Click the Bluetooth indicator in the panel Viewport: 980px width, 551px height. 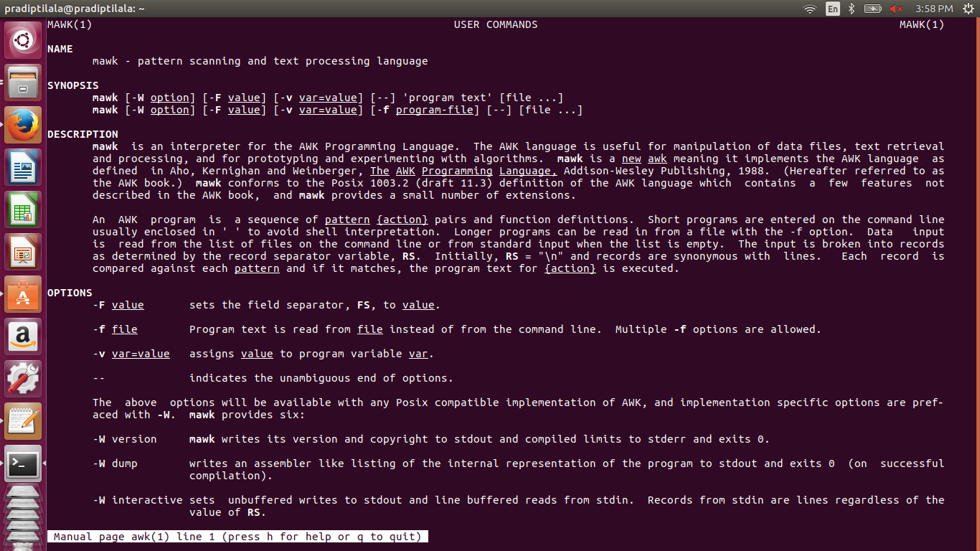point(851,9)
